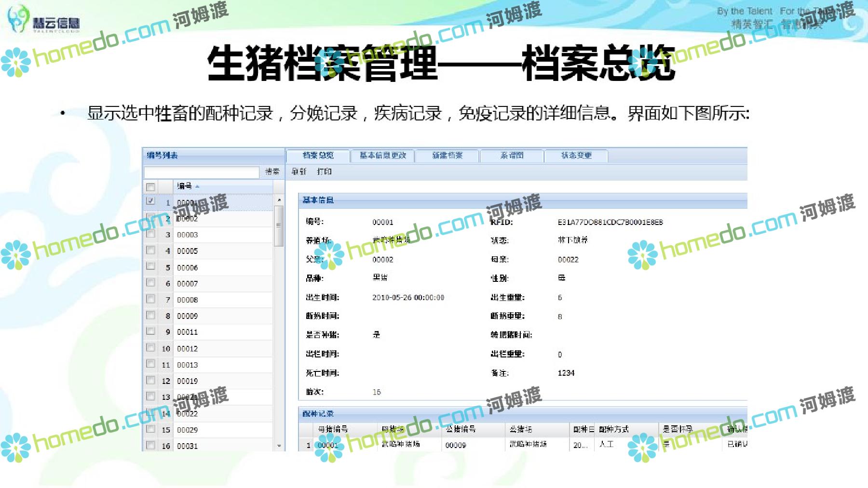Click the 母亲 value 00022
The image size is (868, 488).
[568, 260]
